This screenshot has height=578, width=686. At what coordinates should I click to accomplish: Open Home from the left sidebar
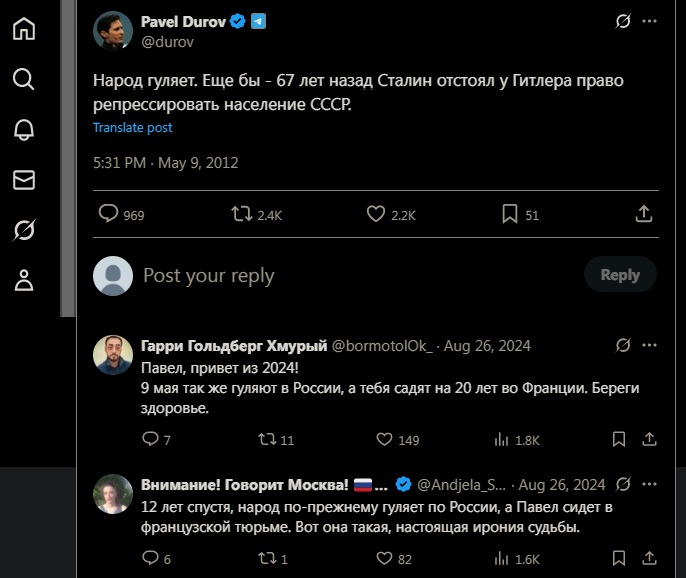(x=24, y=29)
